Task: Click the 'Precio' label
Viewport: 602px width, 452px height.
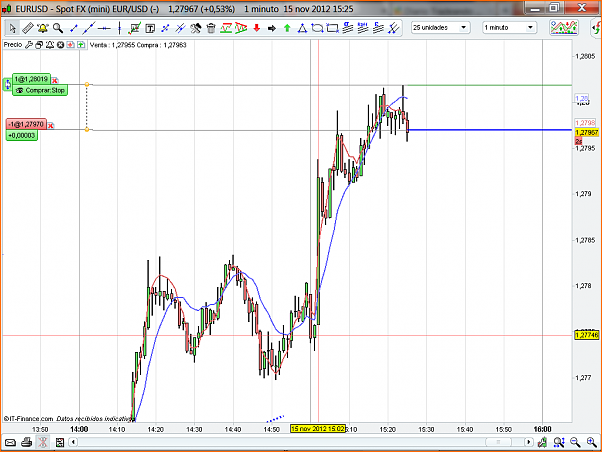Action: pyautogui.click(x=13, y=45)
